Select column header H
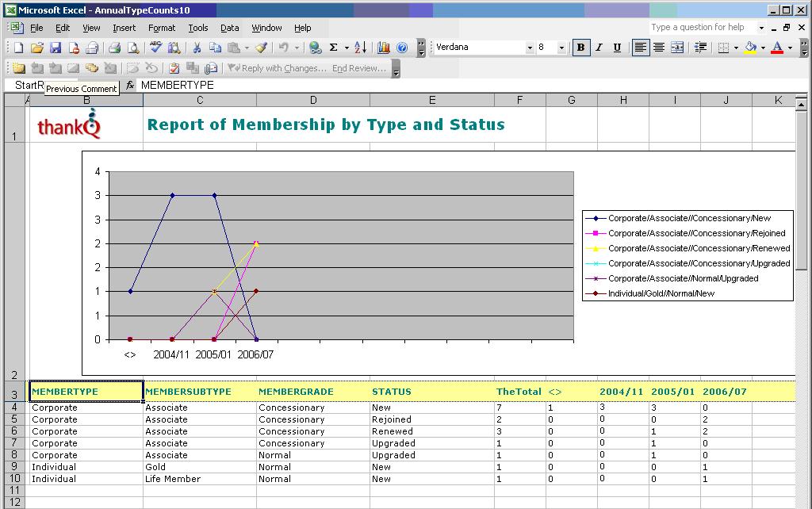Viewport: 812px width, 509px height. coord(623,101)
